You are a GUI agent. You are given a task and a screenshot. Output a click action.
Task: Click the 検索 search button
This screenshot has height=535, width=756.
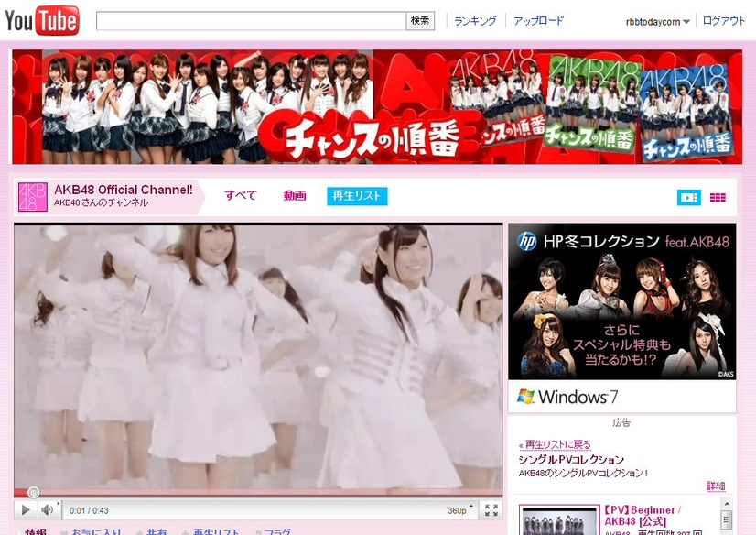pos(420,21)
